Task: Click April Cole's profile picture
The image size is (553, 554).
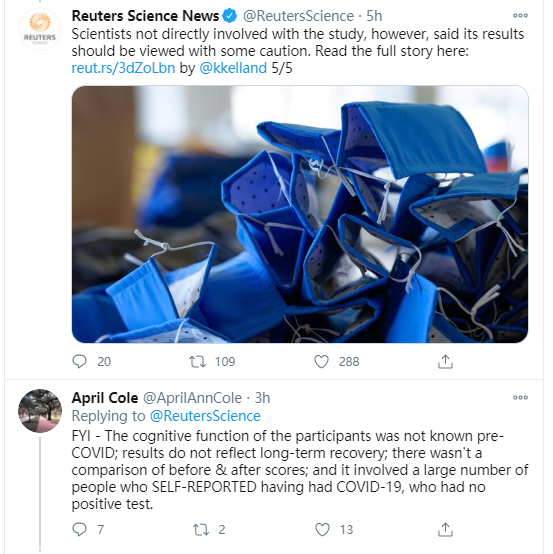Action: tap(40, 411)
